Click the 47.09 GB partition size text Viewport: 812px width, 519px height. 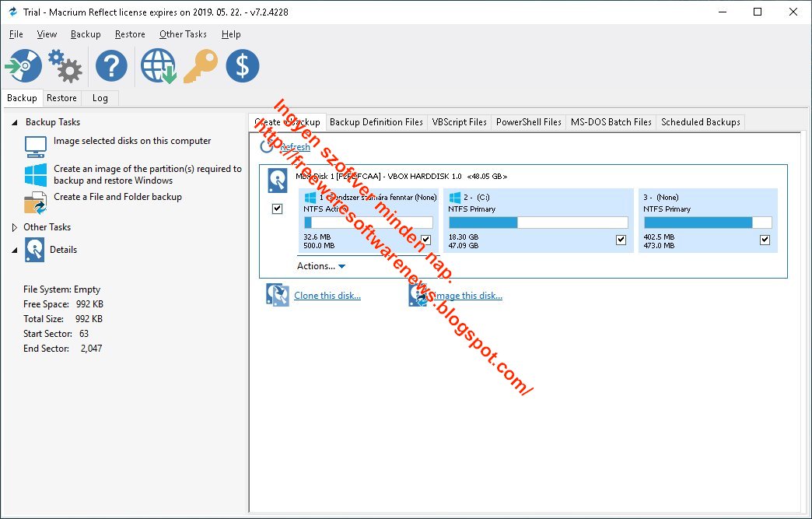tap(464, 246)
